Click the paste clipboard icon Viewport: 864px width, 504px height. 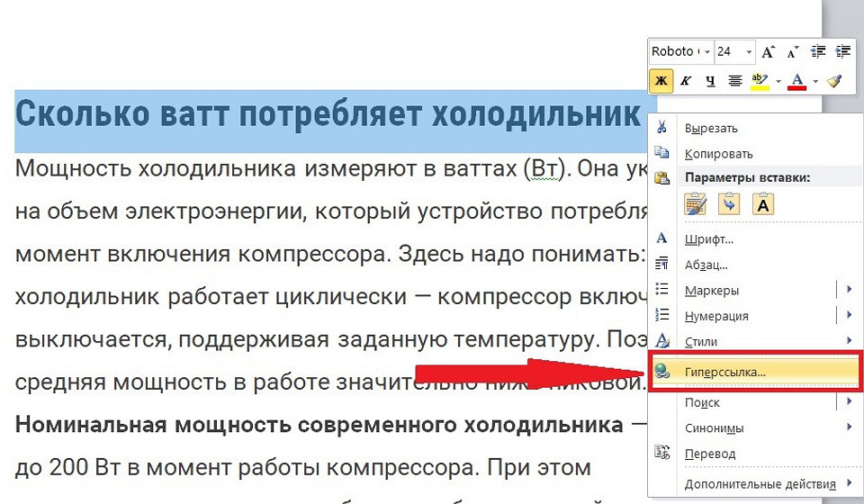[x=661, y=177]
